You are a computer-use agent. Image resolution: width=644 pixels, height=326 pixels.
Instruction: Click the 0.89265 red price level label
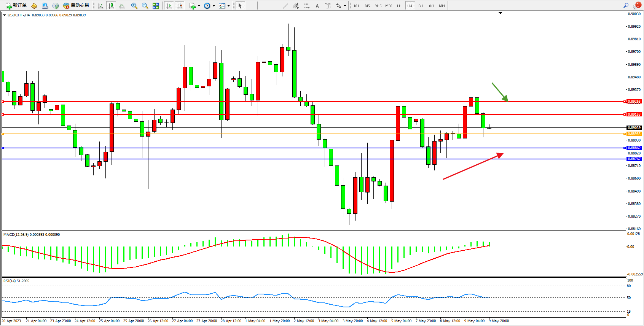(x=634, y=102)
